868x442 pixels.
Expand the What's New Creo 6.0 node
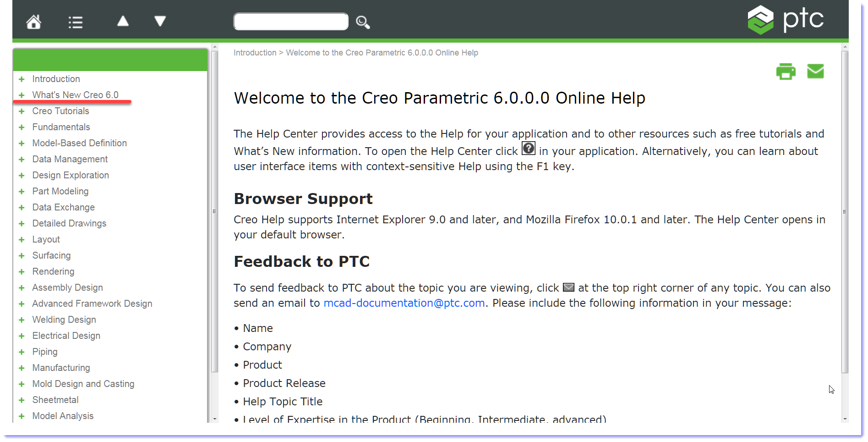(22, 95)
